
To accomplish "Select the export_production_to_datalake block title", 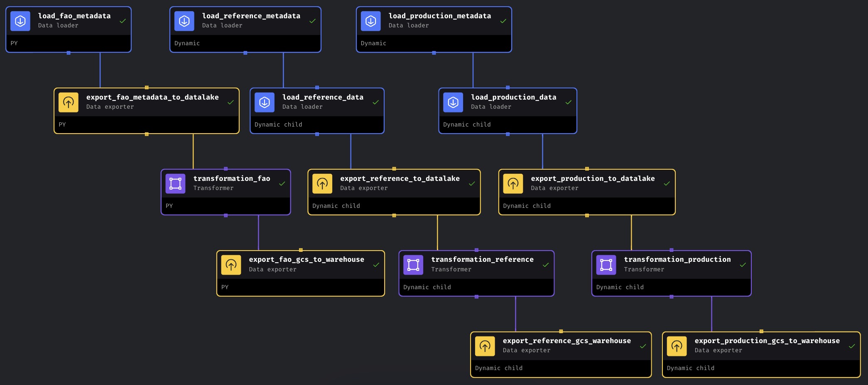I will (593, 178).
